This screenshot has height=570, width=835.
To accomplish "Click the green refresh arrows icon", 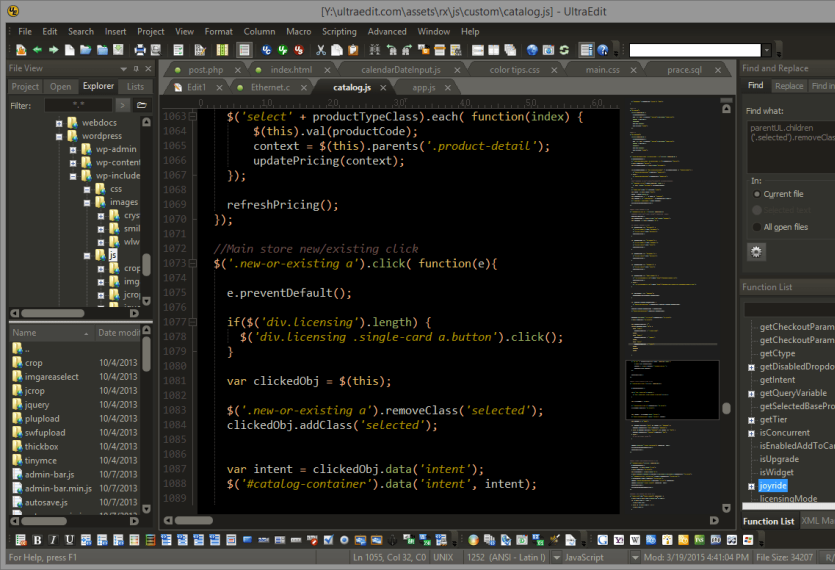I will (564, 50).
